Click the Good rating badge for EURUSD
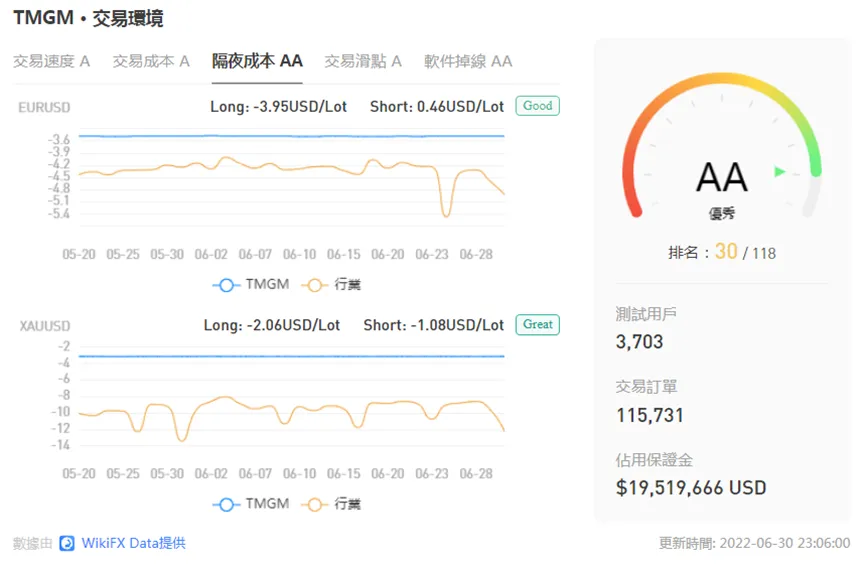 (538, 106)
